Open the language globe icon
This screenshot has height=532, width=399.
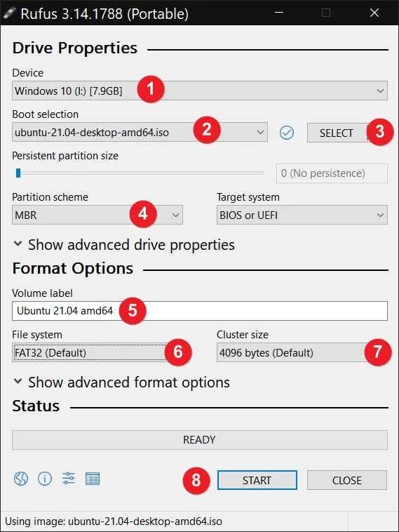[20, 479]
